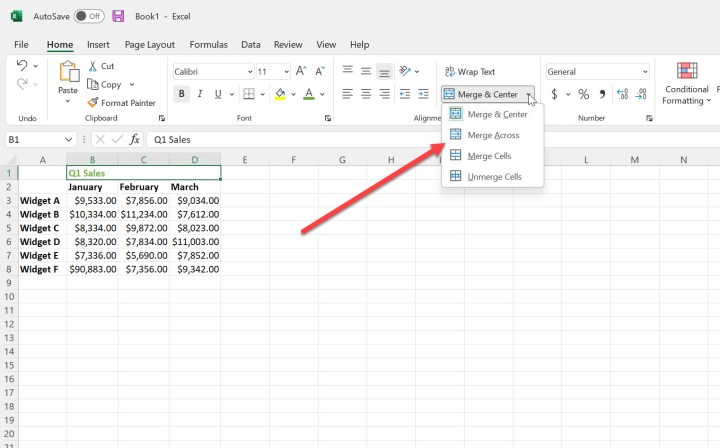
Task: Click the Insert Function fx icon
Action: 135,140
